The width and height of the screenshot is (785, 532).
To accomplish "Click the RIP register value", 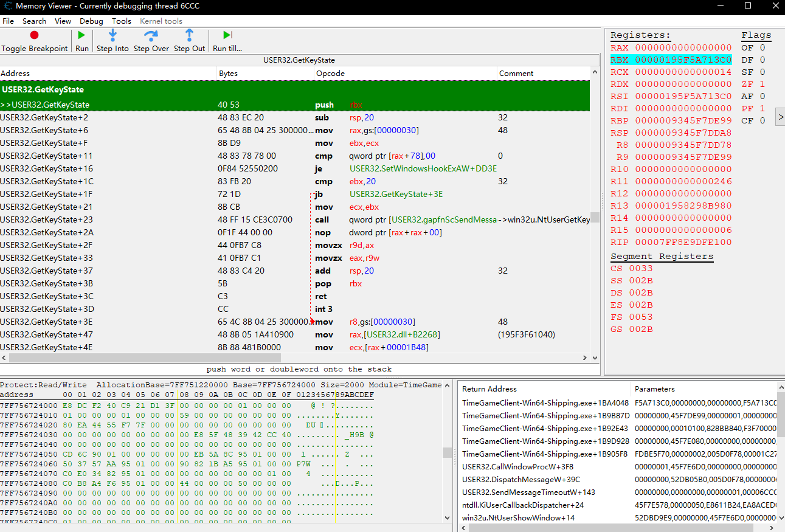I will click(x=683, y=243).
